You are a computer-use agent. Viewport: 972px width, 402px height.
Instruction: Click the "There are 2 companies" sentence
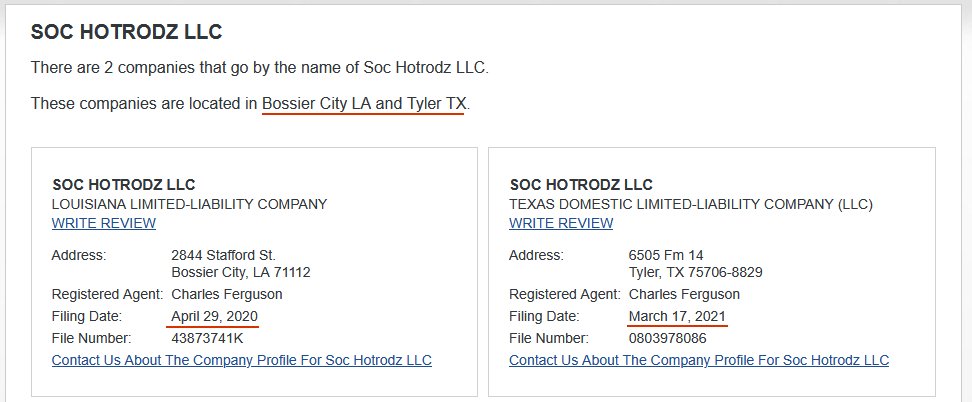[x=259, y=68]
